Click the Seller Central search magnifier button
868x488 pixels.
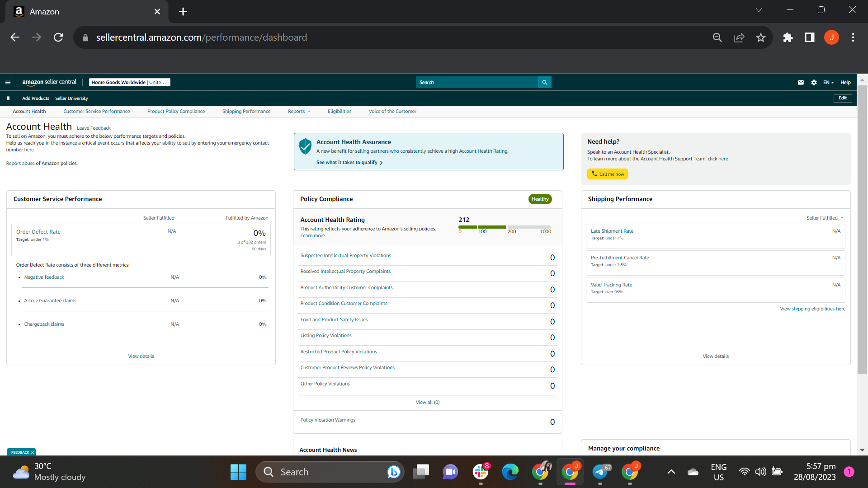click(x=545, y=82)
